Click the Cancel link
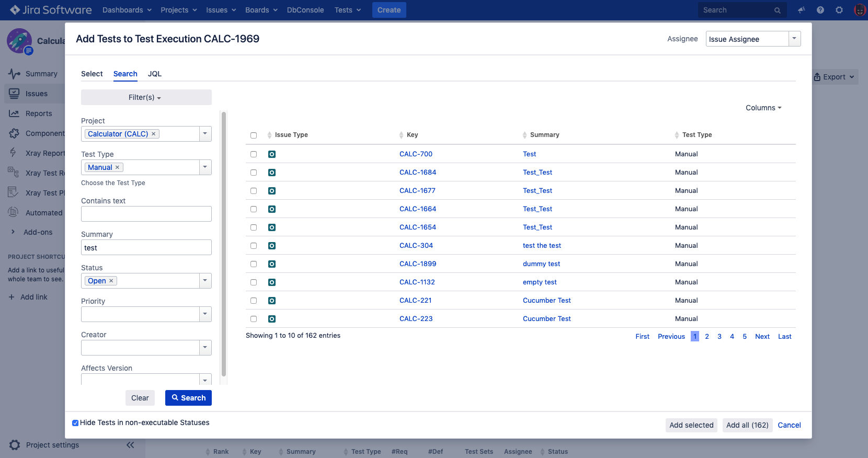This screenshot has width=868, height=458. click(789, 425)
